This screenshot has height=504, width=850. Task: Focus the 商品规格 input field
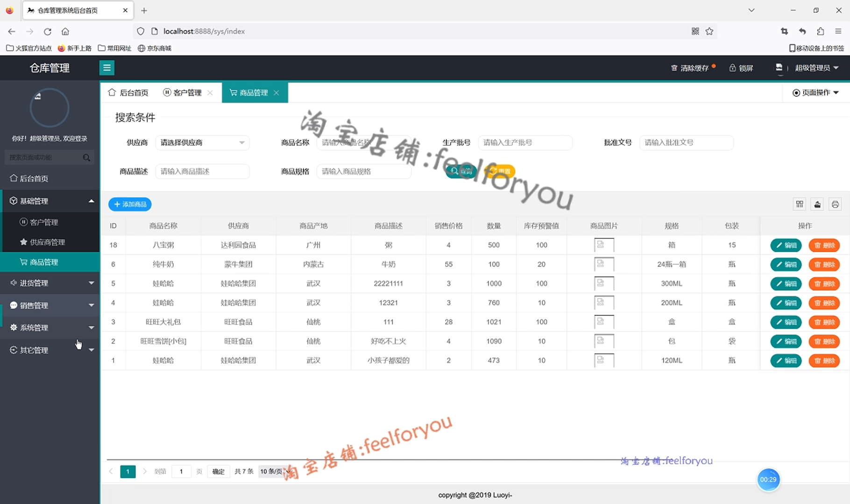coord(364,171)
